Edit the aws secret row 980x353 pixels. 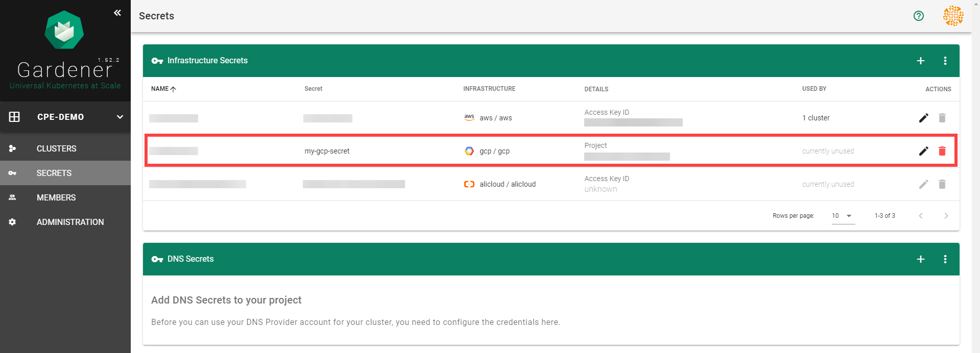point(923,118)
